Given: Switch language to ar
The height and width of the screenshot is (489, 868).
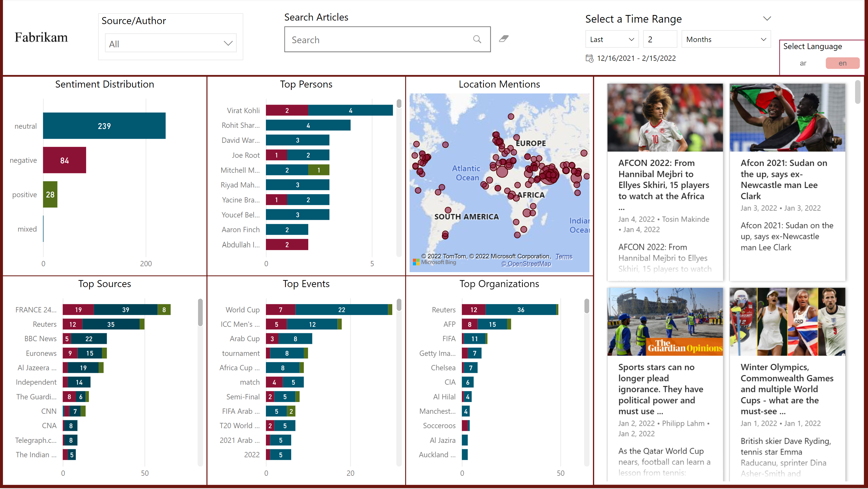Looking at the screenshot, I should (803, 63).
